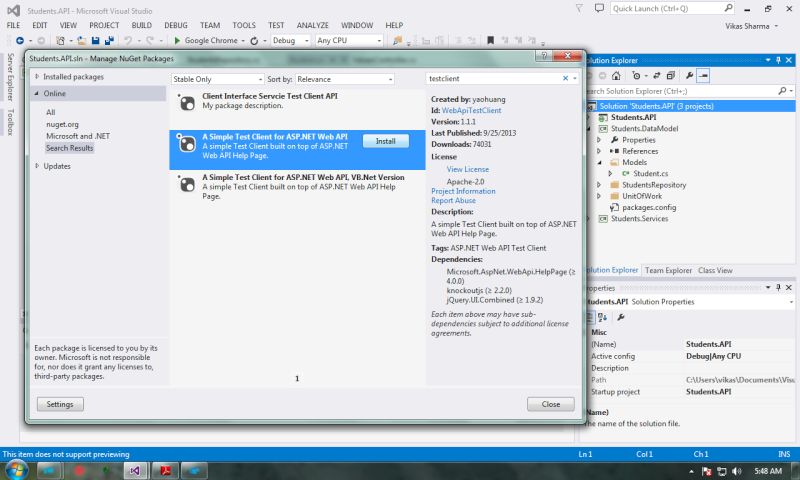Click the Save All toolbar icon
800x480 pixels.
[x=109, y=40]
